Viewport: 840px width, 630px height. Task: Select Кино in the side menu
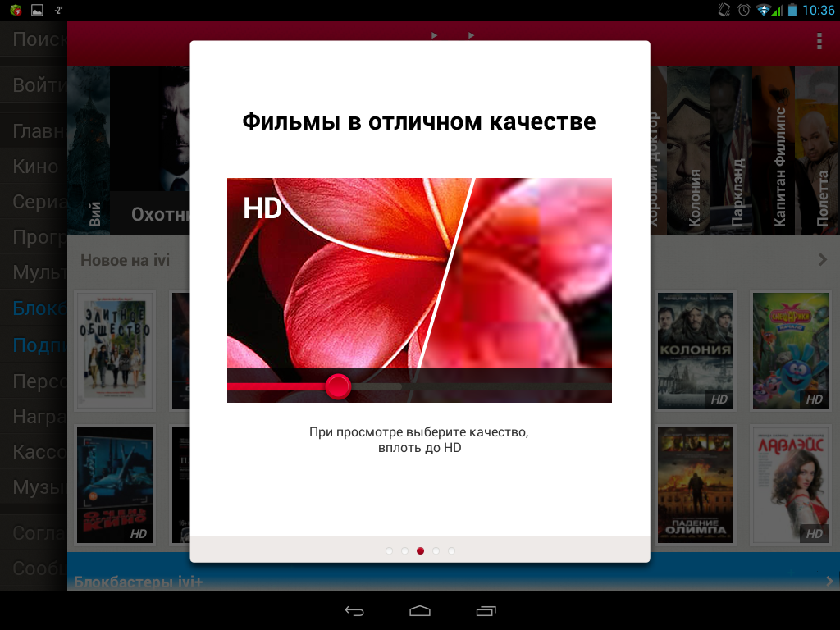coord(35,167)
